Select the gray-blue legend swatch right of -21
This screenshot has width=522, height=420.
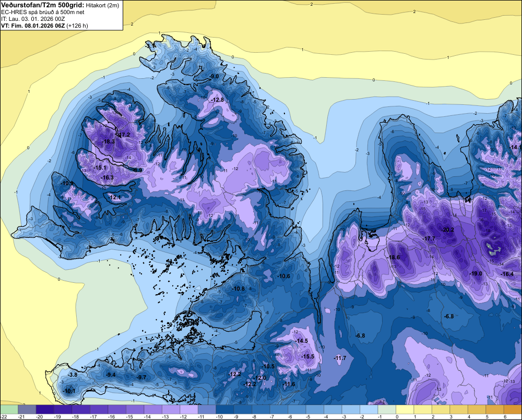(x=27, y=409)
